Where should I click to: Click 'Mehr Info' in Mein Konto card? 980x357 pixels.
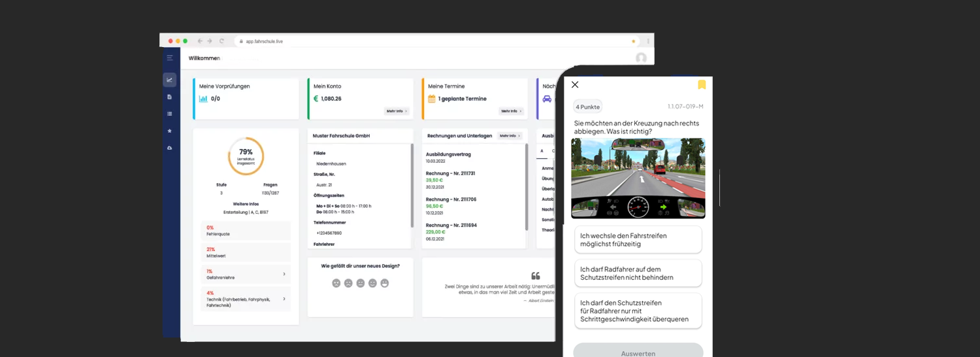coord(397,111)
